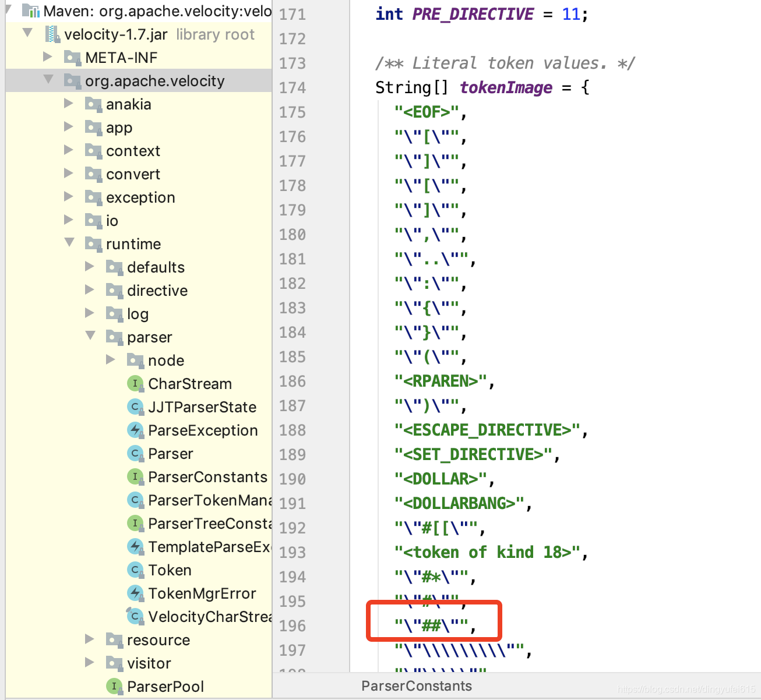Click the VelocityCharStream class icon
Image resolution: width=761 pixels, height=700 pixels.
pyautogui.click(x=135, y=617)
